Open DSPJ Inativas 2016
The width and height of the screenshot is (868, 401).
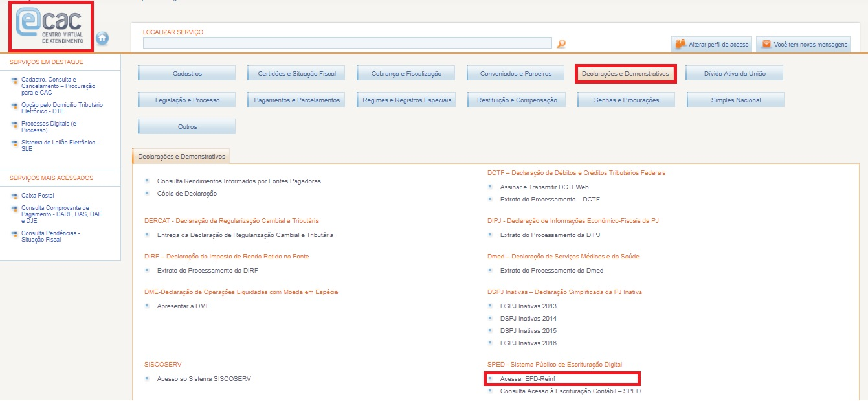click(x=528, y=343)
